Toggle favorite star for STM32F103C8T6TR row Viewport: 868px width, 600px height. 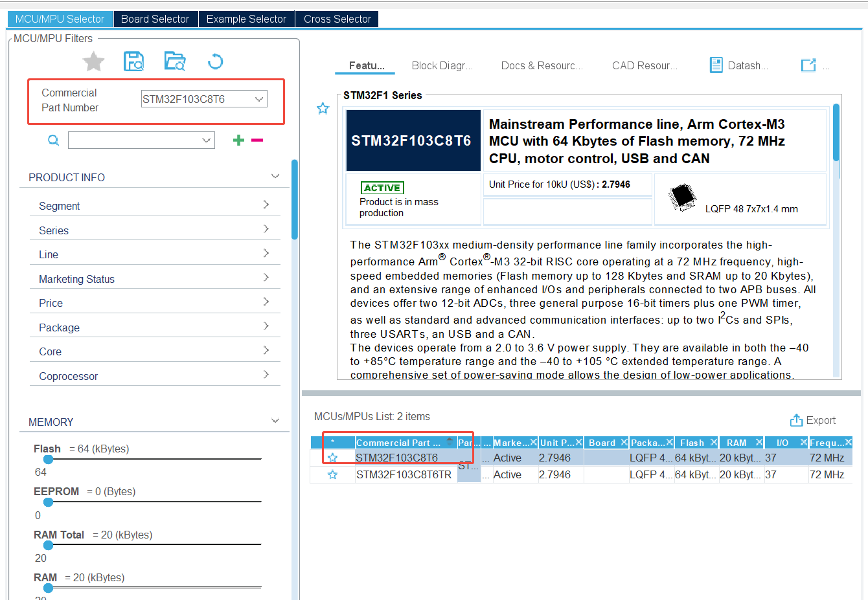pyautogui.click(x=332, y=474)
